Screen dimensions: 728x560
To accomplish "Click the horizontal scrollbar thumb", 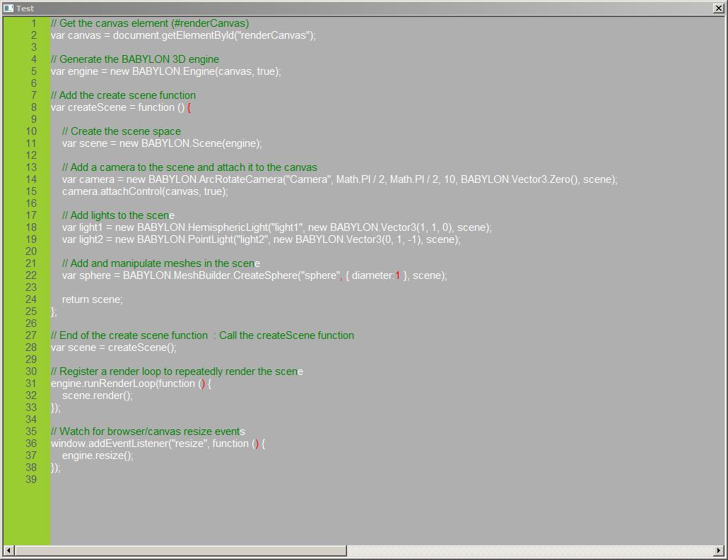I will [181, 550].
